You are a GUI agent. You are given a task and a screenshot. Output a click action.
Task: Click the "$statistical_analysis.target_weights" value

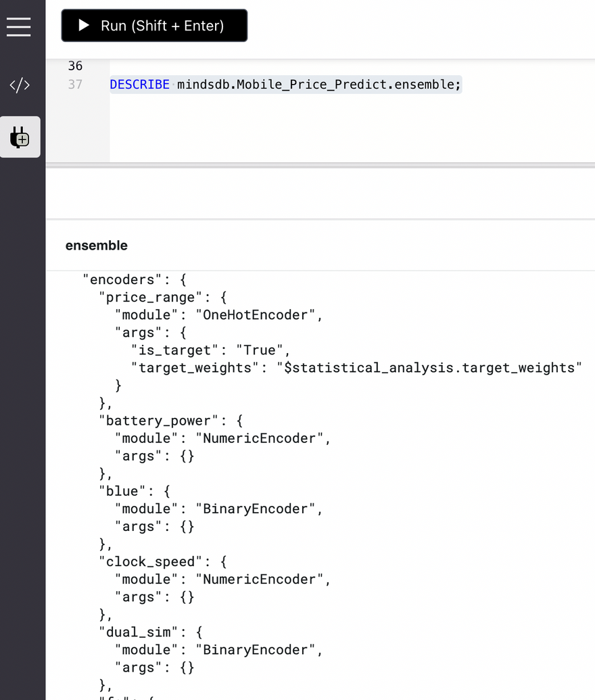(430, 367)
